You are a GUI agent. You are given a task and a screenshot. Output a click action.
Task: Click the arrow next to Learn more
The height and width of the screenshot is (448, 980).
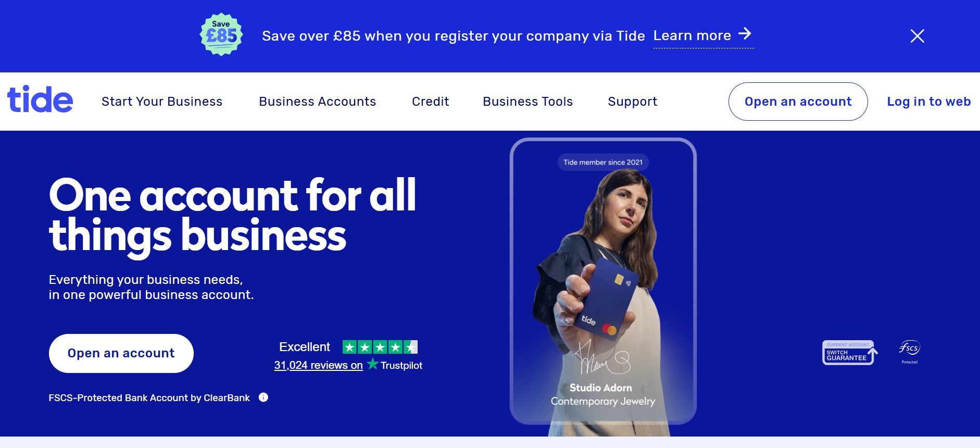click(745, 34)
